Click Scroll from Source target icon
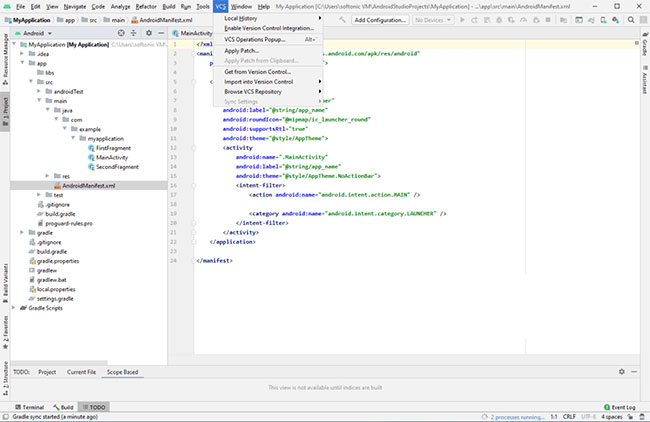Screen dimensions: 650x422 121,33
